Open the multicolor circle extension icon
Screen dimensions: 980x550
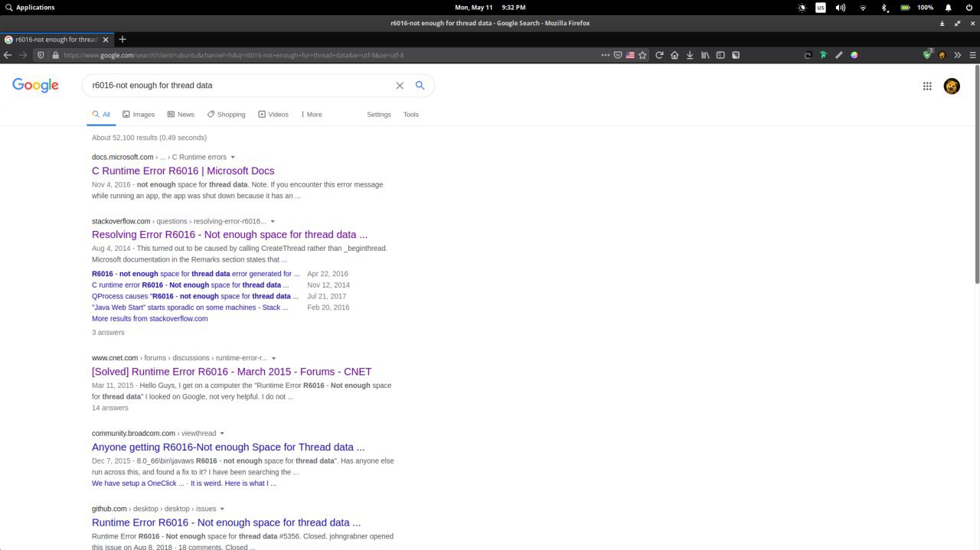tap(854, 55)
